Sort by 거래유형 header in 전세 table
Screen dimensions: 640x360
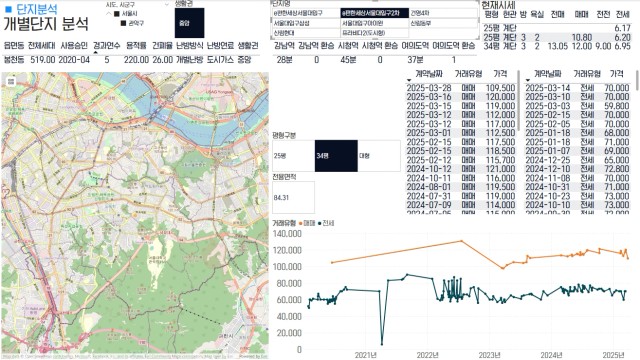(x=587, y=73)
